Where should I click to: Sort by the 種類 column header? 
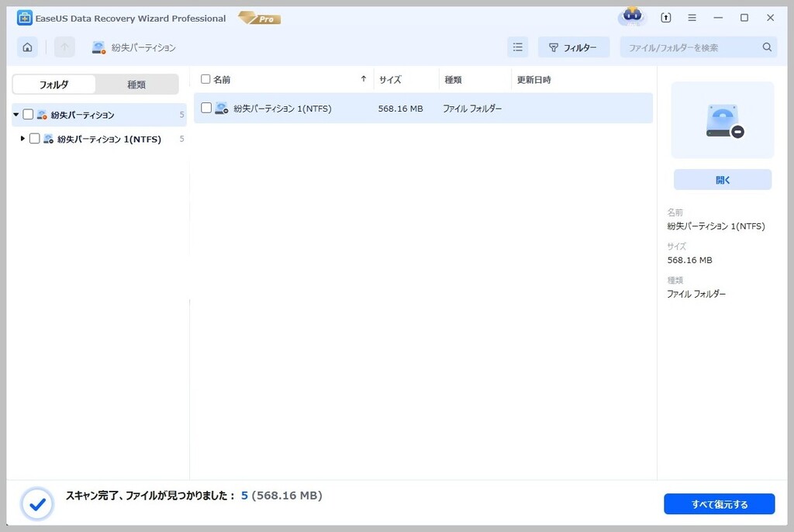point(453,80)
